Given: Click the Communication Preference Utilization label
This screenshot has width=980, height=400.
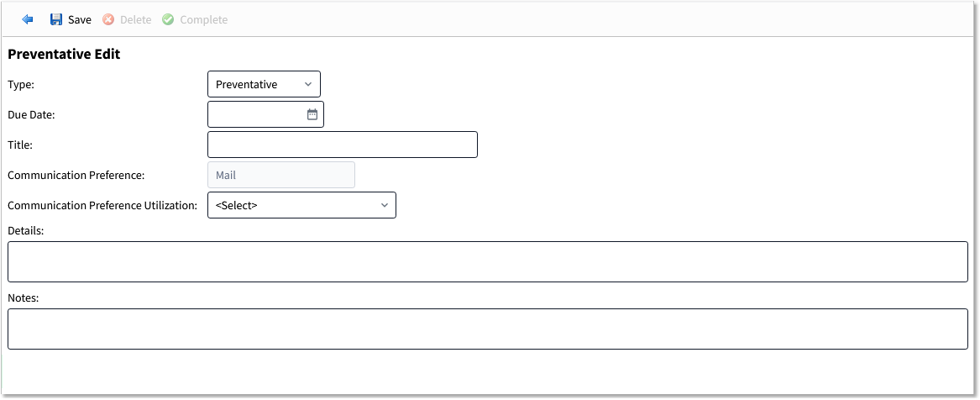Looking at the screenshot, I should [x=102, y=205].
